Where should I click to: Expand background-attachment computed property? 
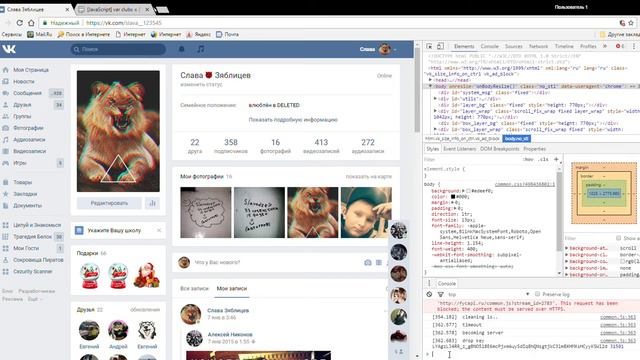(567, 248)
